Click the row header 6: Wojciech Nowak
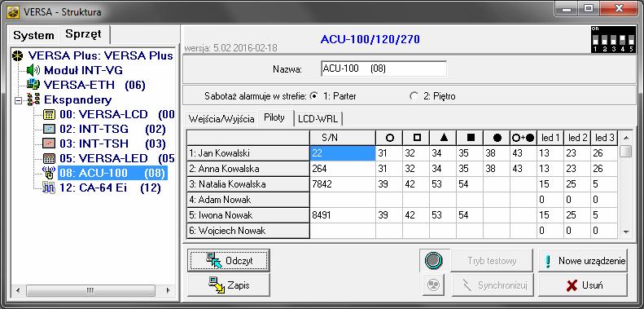This screenshot has height=309, width=644. (x=248, y=231)
